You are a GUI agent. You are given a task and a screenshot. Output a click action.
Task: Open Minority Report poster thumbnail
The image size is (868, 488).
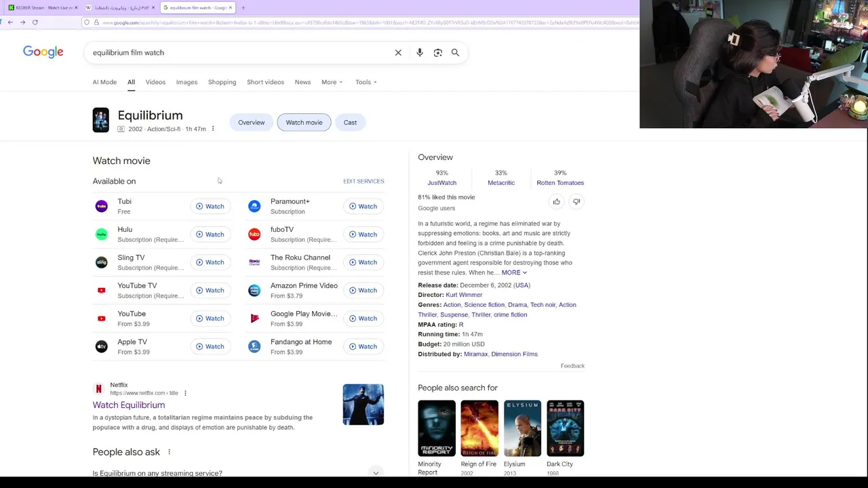point(437,428)
